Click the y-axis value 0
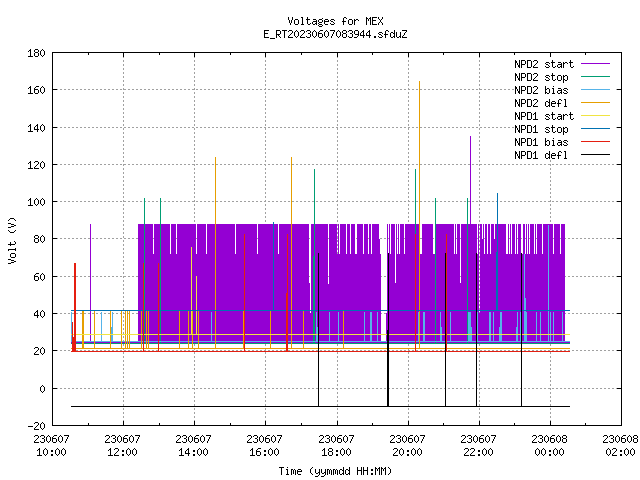 (x=42, y=389)
